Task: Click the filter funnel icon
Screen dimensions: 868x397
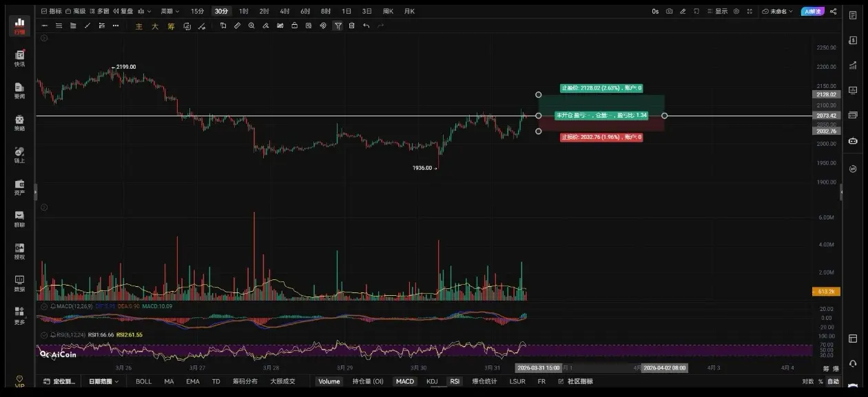Action: 338,25
